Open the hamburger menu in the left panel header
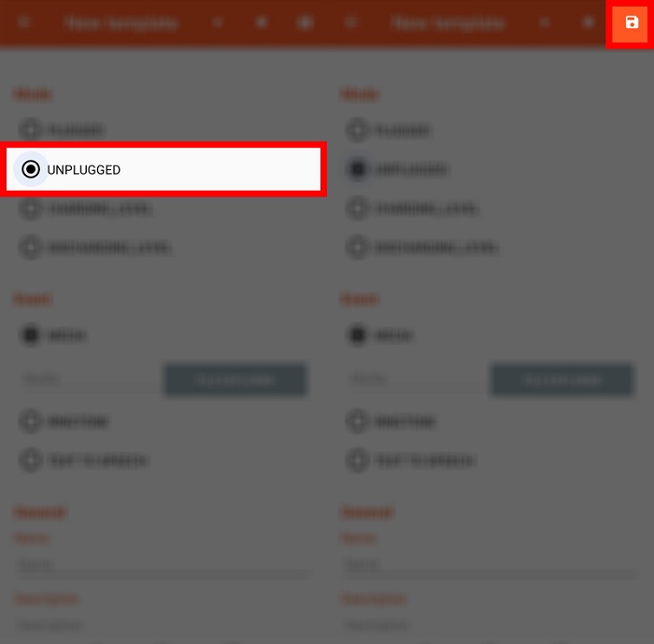 tap(23, 22)
